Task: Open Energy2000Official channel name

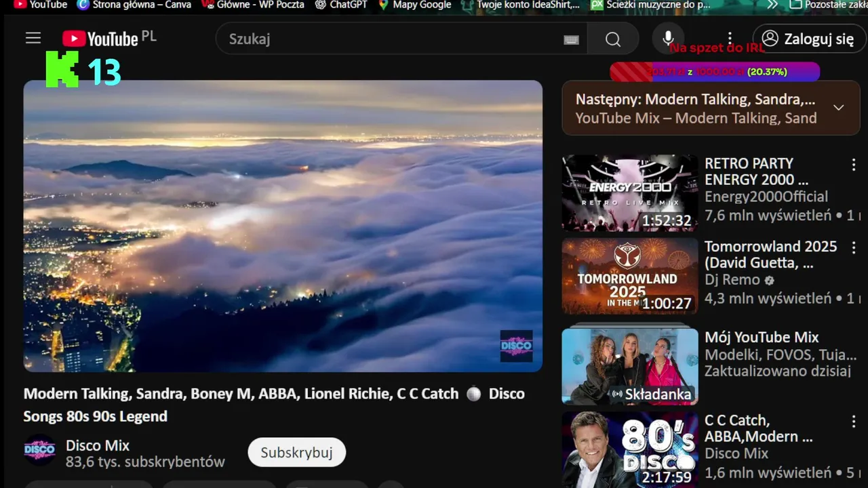Action: [766, 197]
